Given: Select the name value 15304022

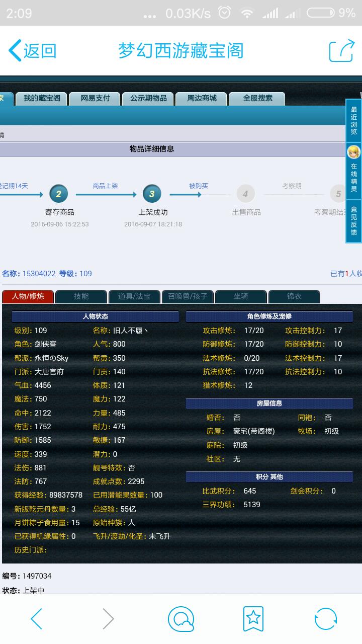Looking at the screenshot, I should pyautogui.click(x=39, y=274).
